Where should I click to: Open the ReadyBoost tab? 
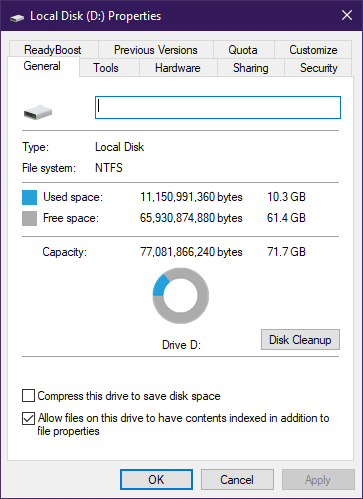tap(53, 50)
